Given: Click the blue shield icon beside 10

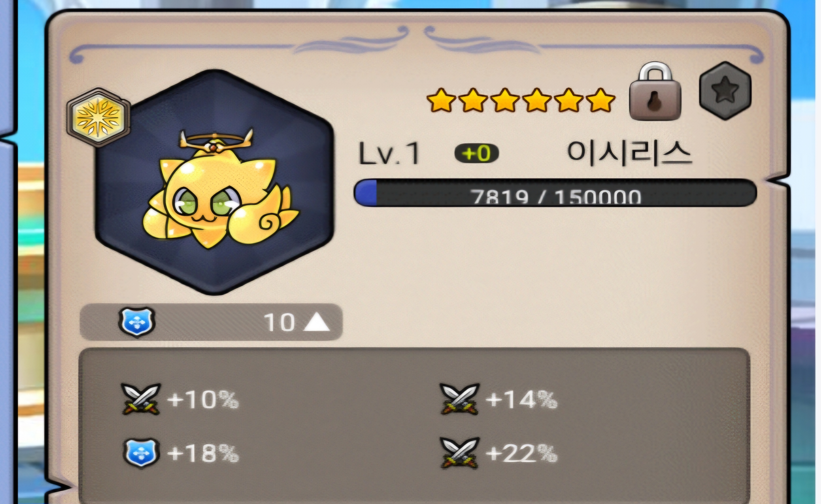Looking at the screenshot, I should tap(137, 322).
